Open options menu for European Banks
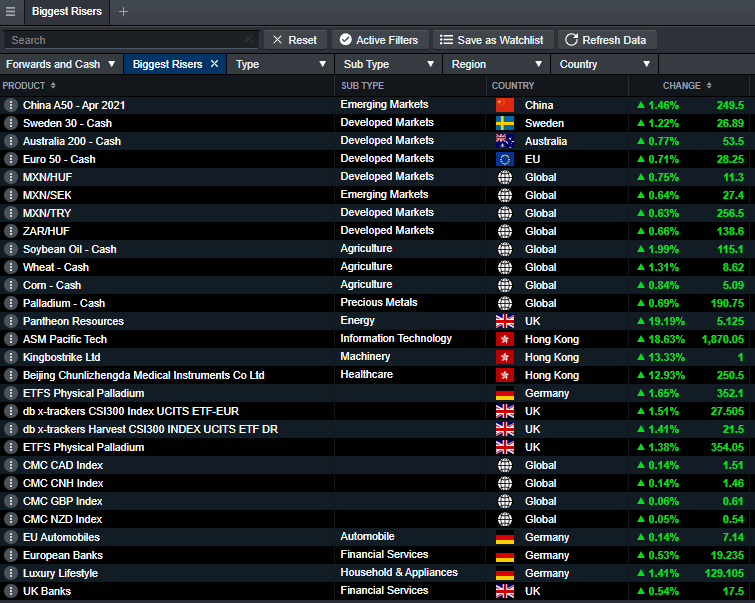This screenshot has width=755, height=603. point(11,555)
